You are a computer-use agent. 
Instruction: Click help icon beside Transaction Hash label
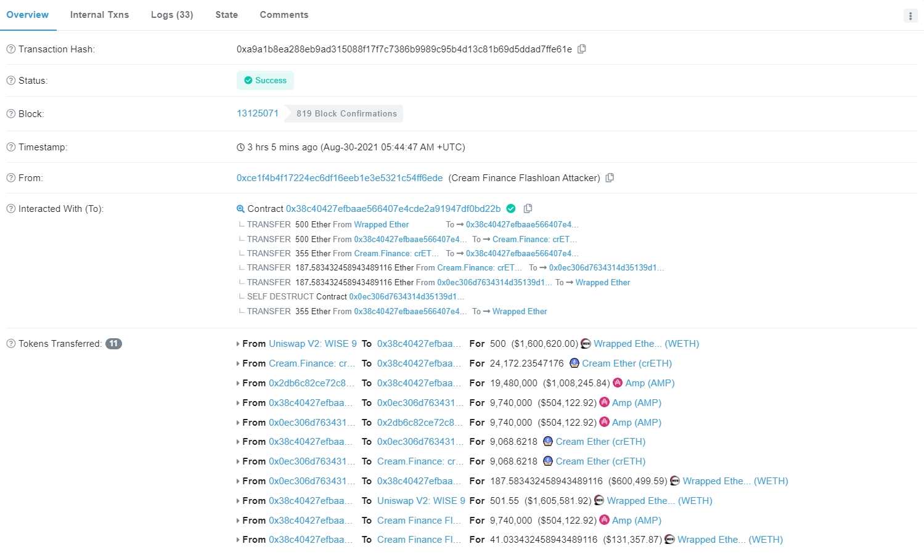[10, 49]
